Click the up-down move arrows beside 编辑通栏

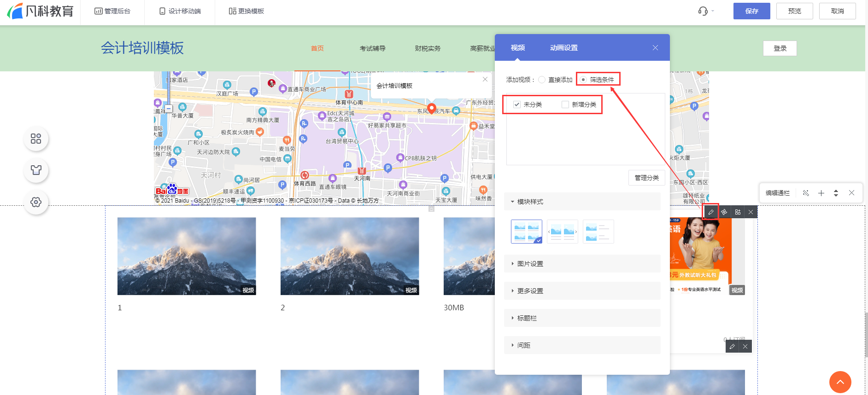[836, 193]
